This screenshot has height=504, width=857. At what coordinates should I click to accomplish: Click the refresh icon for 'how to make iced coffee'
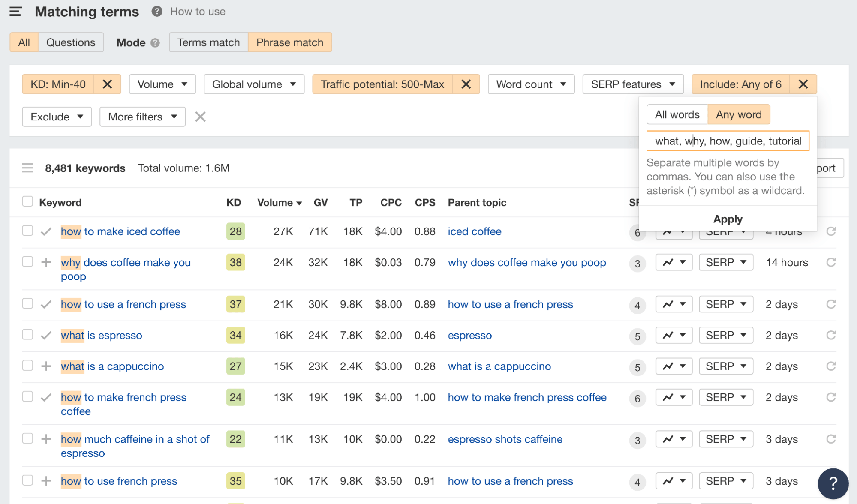[831, 231]
